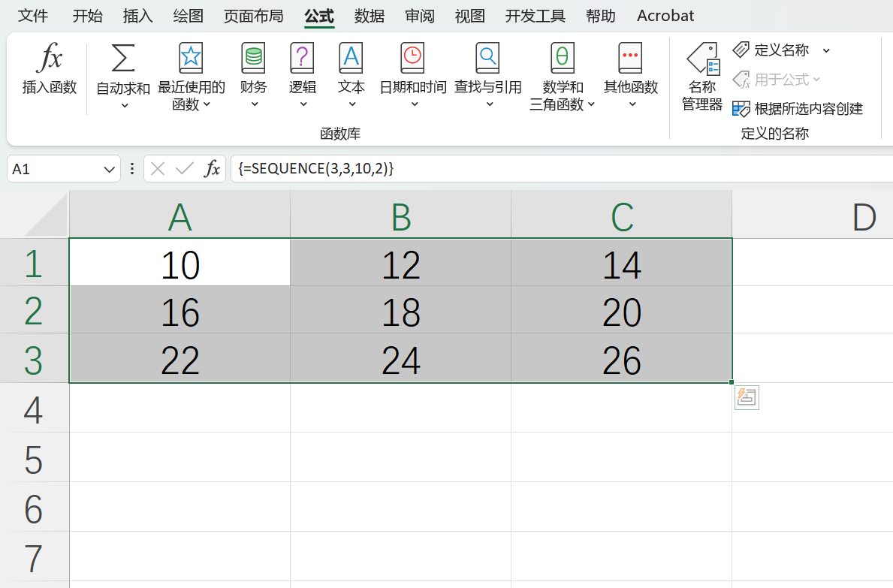Select row 4 header

(x=34, y=408)
